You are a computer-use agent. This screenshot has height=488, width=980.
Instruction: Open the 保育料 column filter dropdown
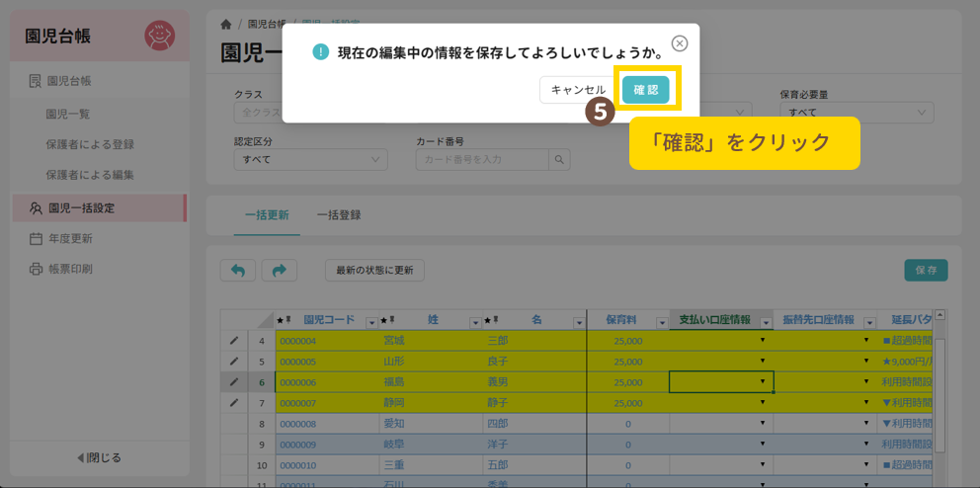click(661, 321)
